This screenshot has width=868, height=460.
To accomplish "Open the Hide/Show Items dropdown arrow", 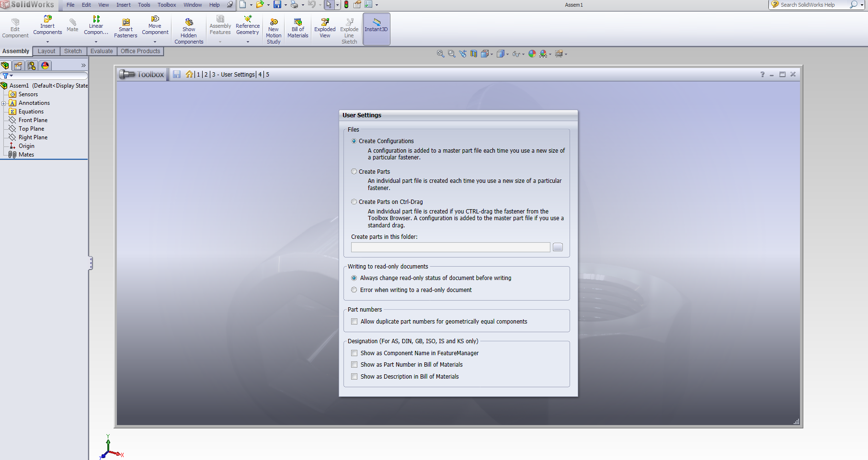I will click(x=523, y=54).
